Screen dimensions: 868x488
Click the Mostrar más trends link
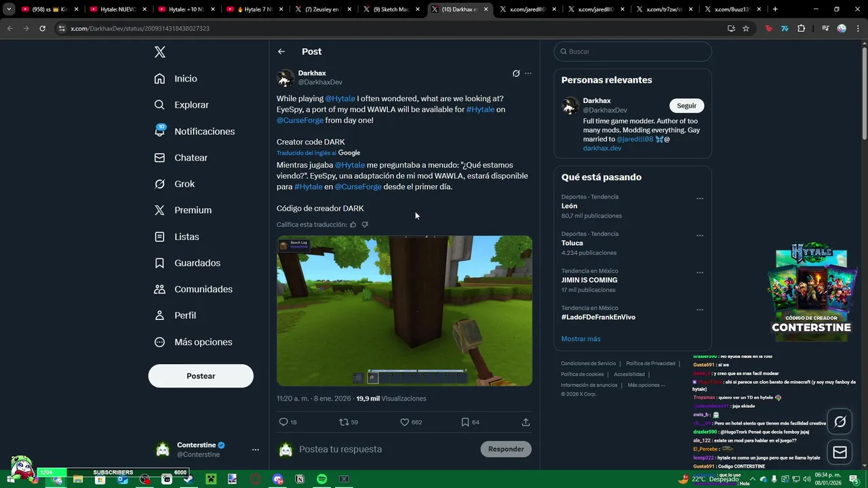(580, 339)
